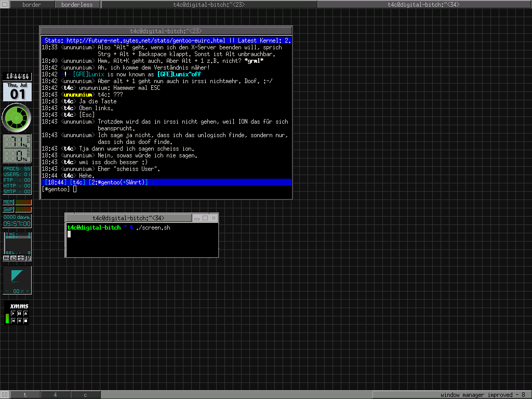
Task: Click the xmms dock app play button
Action: (13, 313)
